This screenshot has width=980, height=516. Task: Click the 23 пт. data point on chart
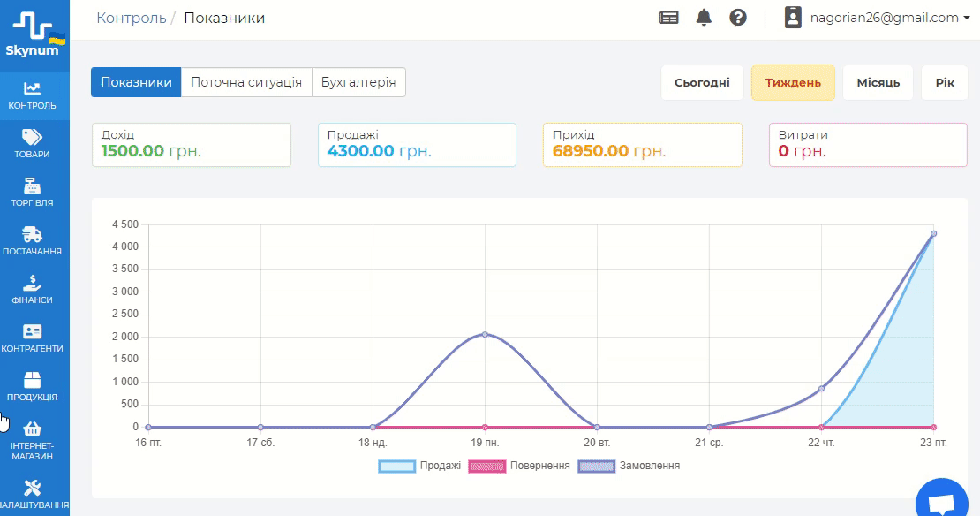click(933, 234)
